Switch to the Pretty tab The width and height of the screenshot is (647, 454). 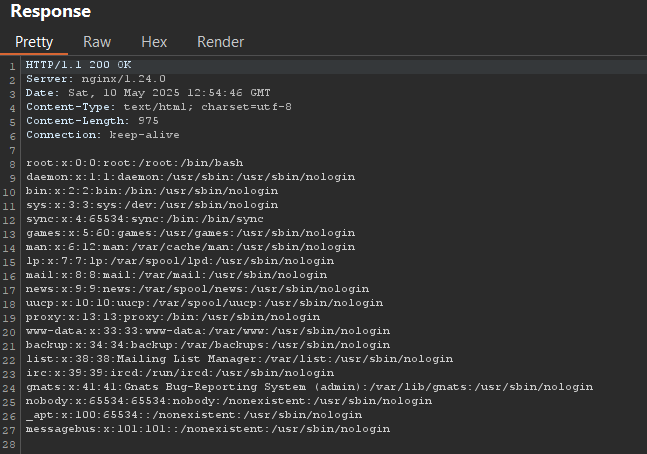point(34,42)
